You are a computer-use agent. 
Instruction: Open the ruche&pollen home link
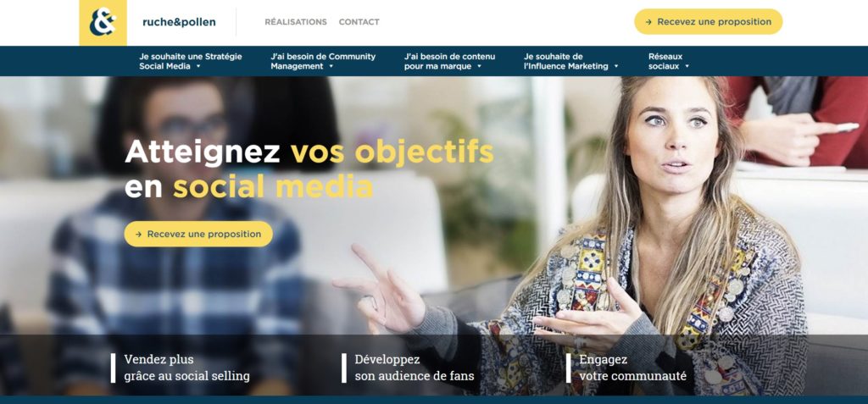tap(179, 22)
